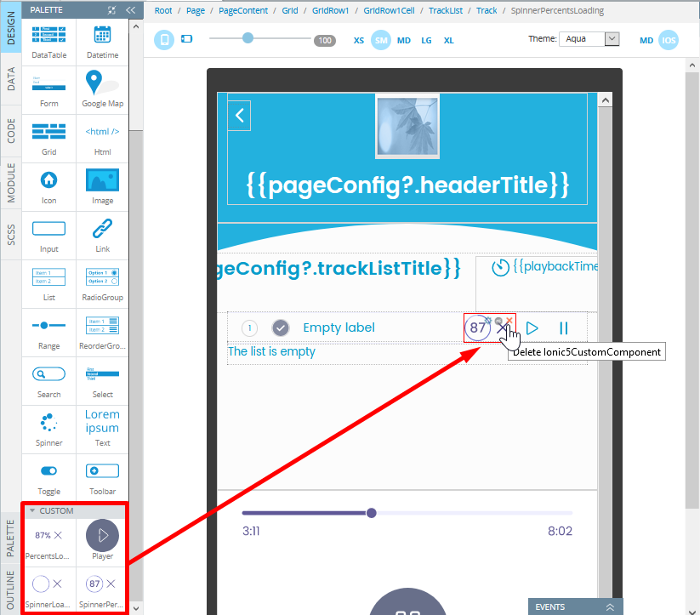This screenshot has height=615, width=700.
Task: Open the CODE side tab
Action: click(11, 131)
